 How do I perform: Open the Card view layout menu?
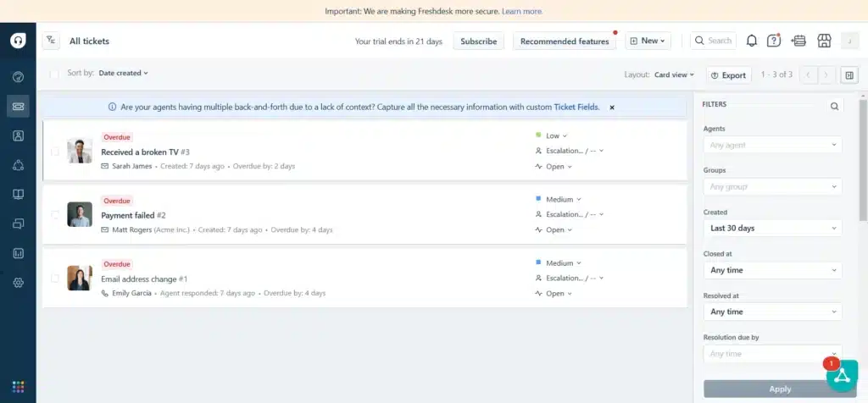pyautogui.click(x=675, y=75)
